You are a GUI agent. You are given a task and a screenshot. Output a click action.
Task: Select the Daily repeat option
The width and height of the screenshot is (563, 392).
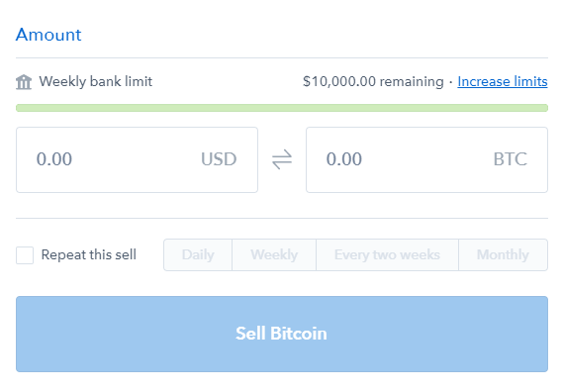[198, 254]
